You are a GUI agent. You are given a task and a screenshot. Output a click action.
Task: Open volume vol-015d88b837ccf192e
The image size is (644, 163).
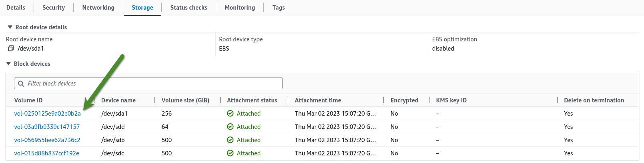(46, 153)
